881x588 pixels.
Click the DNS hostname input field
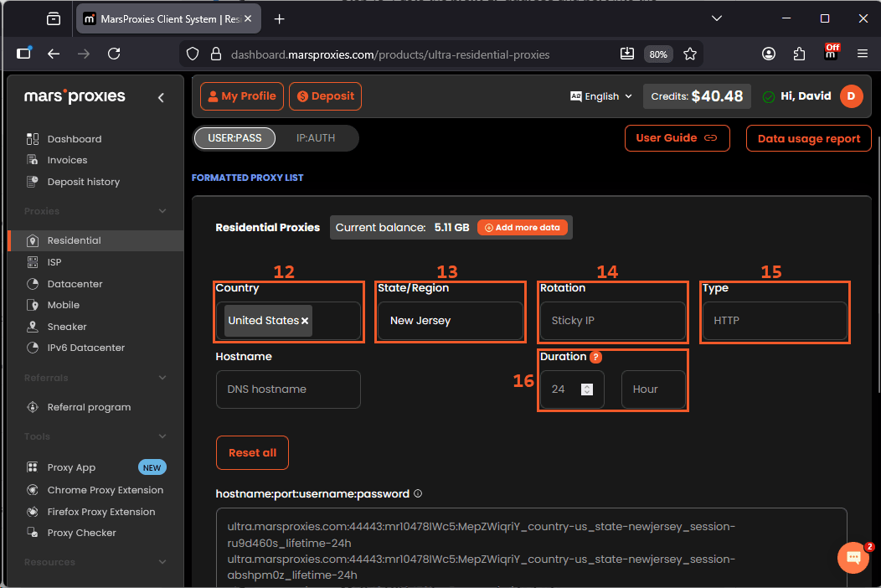(x=288, y=389)
